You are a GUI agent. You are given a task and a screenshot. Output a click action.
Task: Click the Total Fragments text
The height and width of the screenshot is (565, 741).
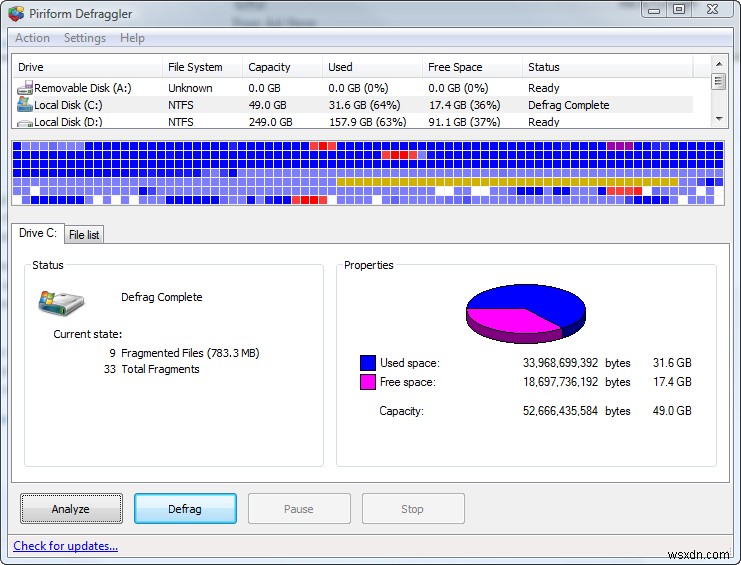pyautogui.click(x=160, y=369)
